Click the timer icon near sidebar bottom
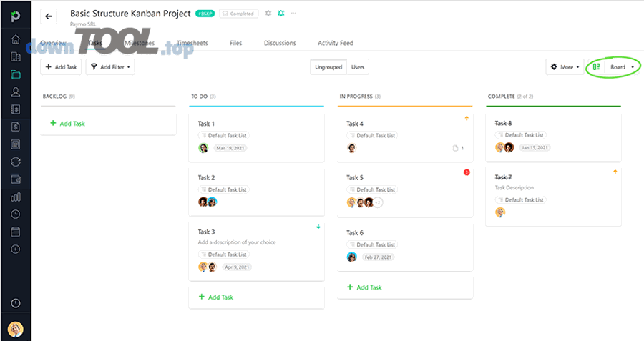 [16, 303]
